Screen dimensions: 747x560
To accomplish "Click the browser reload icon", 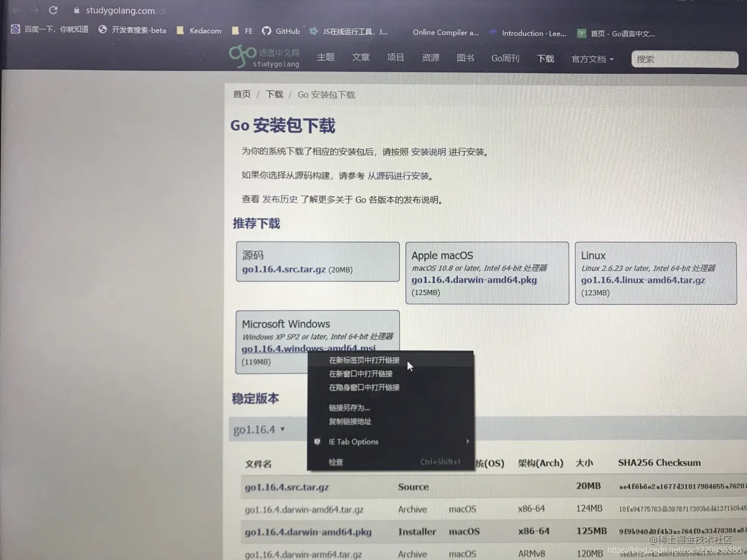I will [x=53, y=9].
